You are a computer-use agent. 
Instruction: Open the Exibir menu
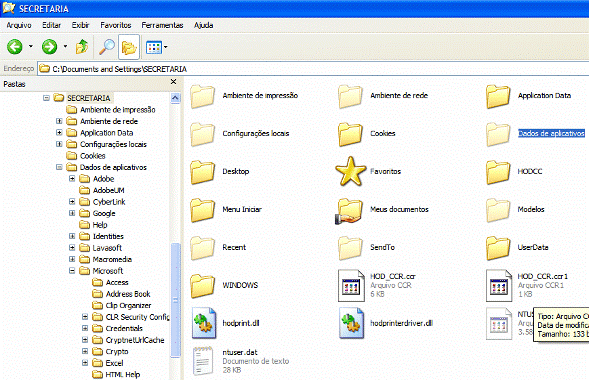[x=80, y=25]
